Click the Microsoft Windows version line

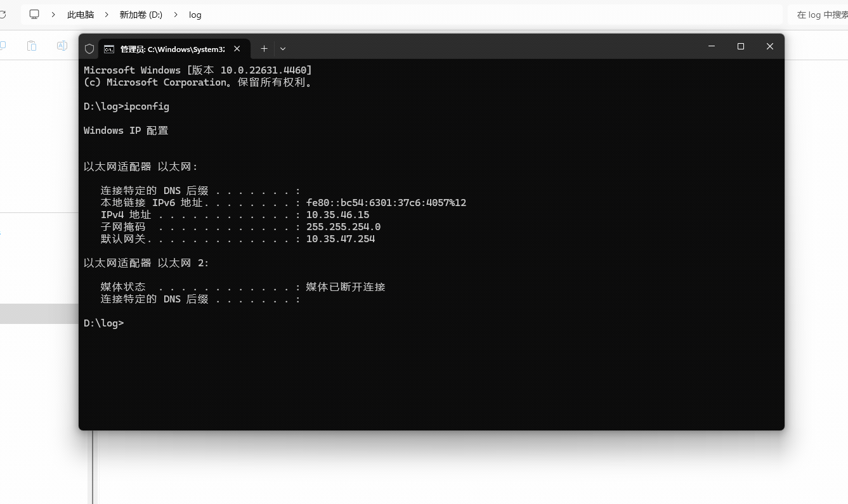coord(198,70)
